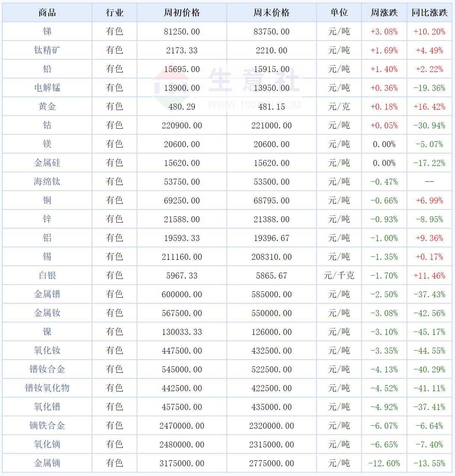Open the 镁 commodity link

[x=47, y=144]
